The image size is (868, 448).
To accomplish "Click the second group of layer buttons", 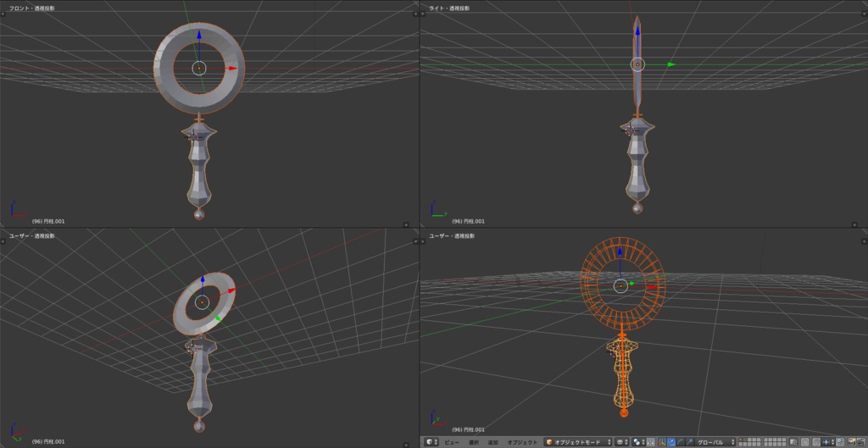I will [775, 442].
